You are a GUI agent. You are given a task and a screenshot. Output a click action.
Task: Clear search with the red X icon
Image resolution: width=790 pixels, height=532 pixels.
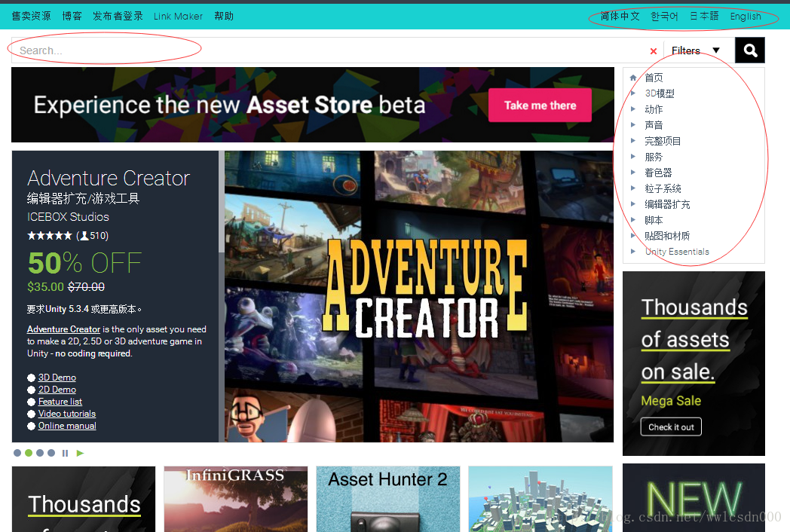[x=654, y=51]
